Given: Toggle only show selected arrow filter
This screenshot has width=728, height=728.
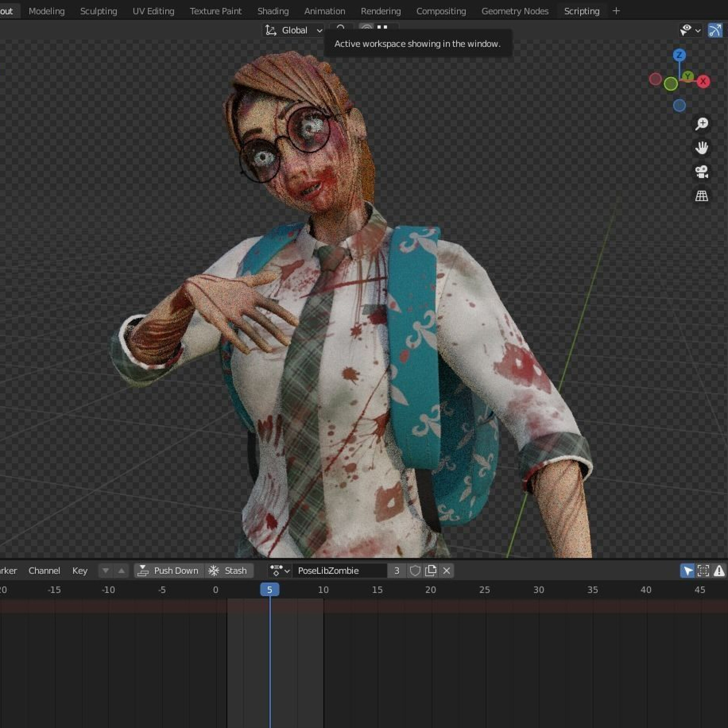Looking at the screenshot, I should [687, 571].
